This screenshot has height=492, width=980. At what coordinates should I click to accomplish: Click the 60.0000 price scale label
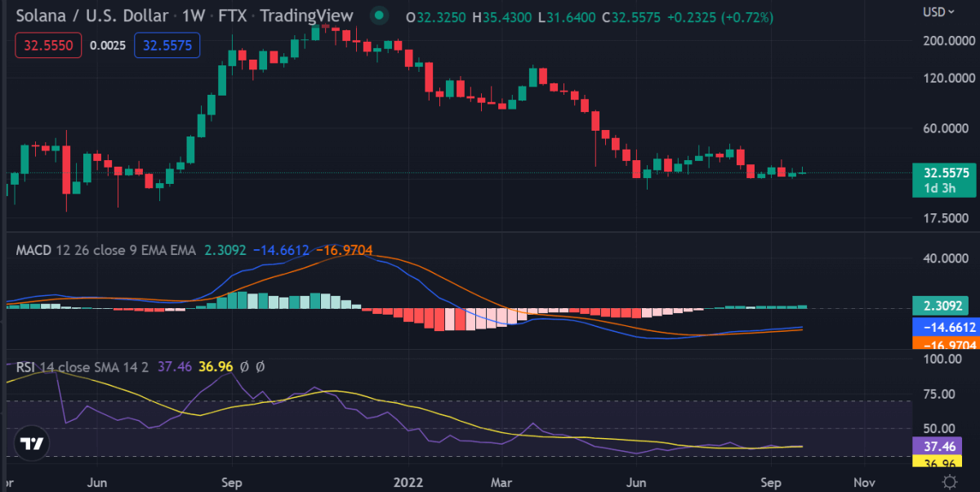[x=946, y=128]
